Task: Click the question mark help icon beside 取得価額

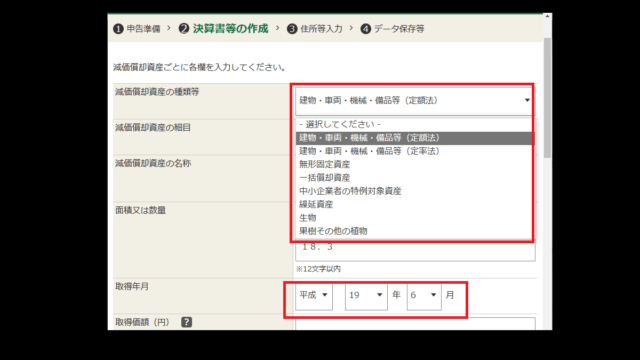Action: [187, 322]
